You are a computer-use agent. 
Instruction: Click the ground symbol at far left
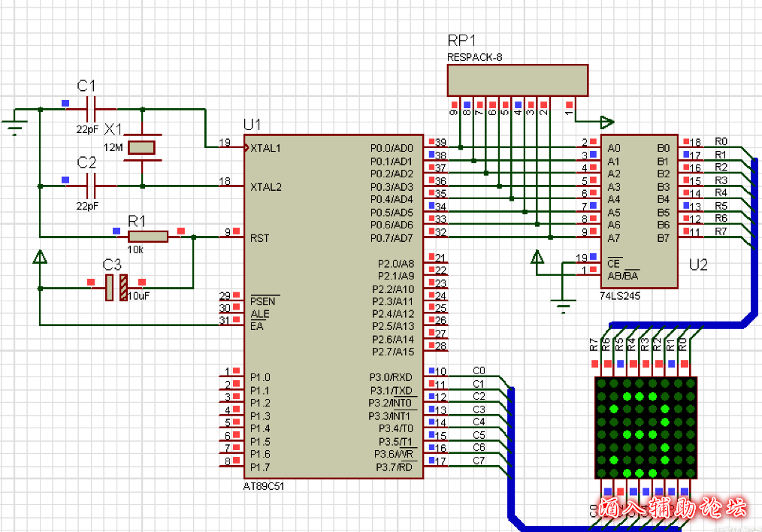(14, 123)
